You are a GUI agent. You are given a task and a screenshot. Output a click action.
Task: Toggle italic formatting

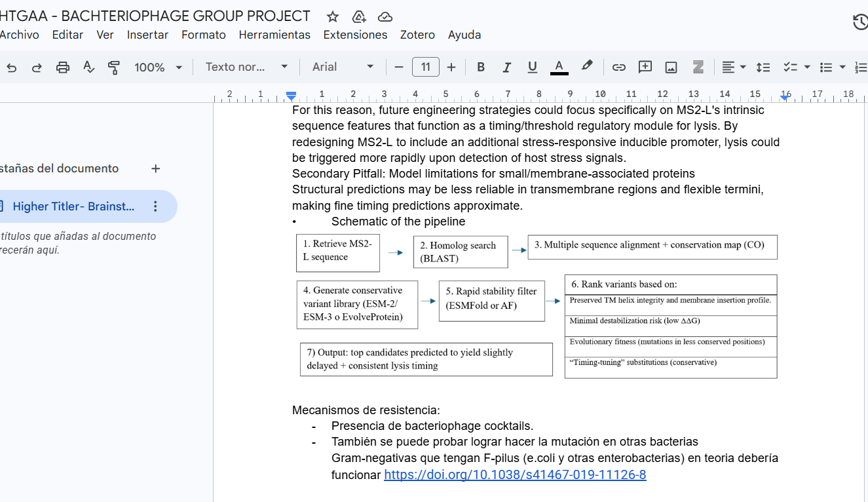coord(506,67)
